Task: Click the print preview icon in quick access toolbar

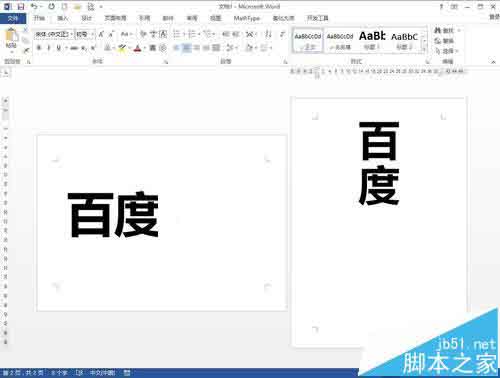Action: pos(91,6)
